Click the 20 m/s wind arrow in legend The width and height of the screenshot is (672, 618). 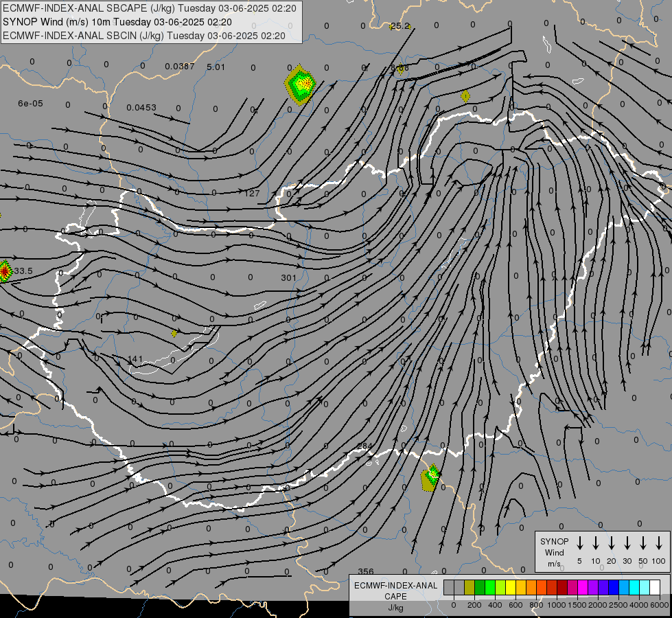(x=612, y=543)
